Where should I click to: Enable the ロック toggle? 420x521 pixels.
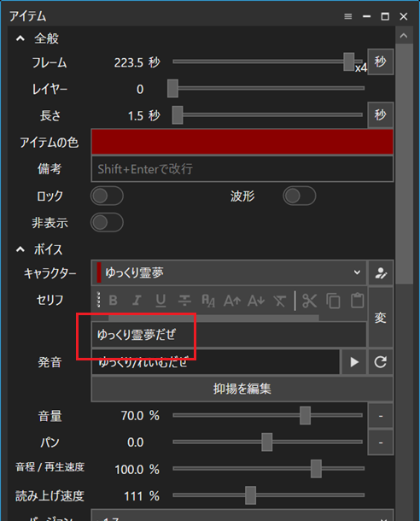(x=107, y=196)
